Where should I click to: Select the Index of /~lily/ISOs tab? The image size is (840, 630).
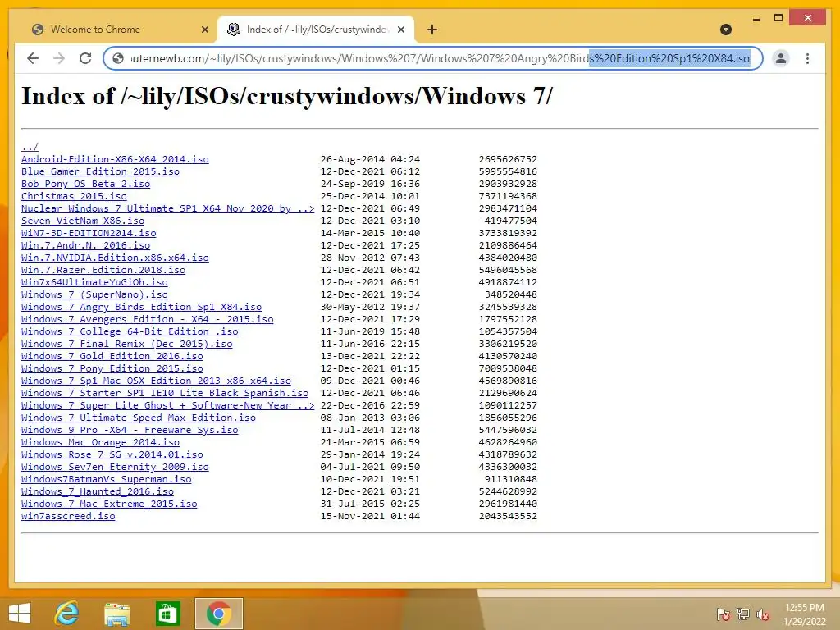316,30
